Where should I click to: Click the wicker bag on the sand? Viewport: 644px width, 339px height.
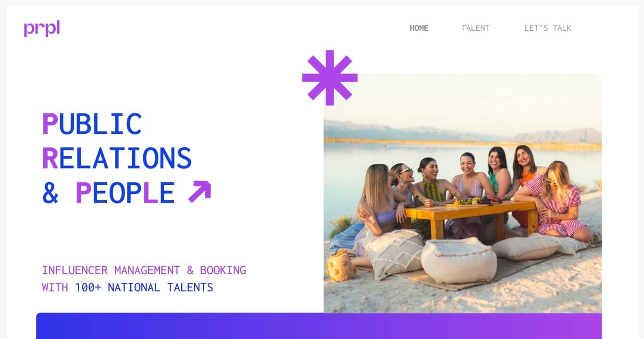pos(341,266)
